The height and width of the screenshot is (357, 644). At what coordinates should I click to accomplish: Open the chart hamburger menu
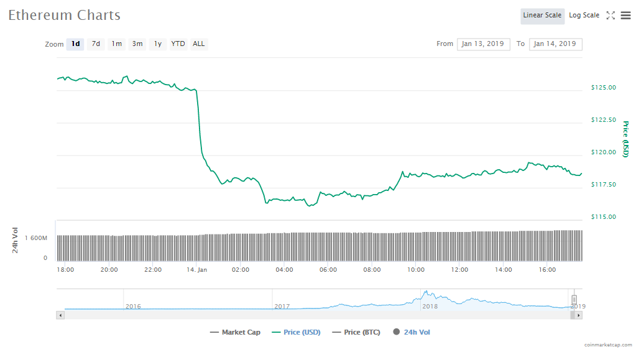[625, 16]
